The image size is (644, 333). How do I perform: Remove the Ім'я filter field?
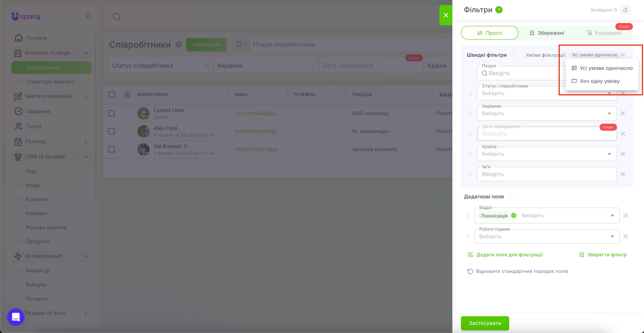[x=623, y=174]
